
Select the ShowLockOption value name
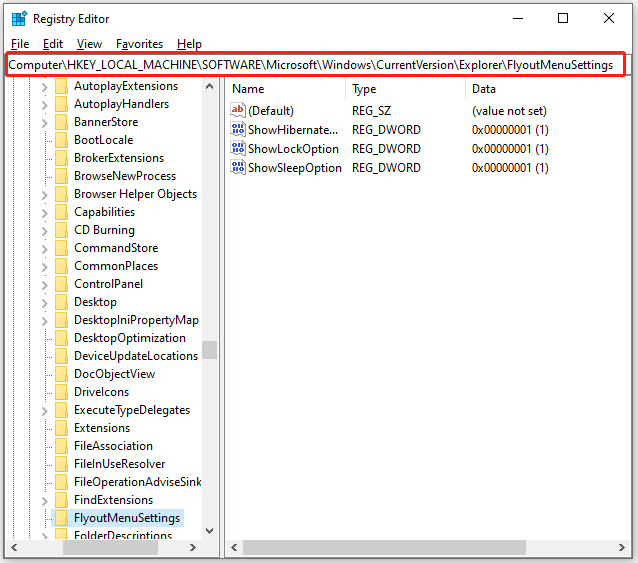(x=293, y=149)
